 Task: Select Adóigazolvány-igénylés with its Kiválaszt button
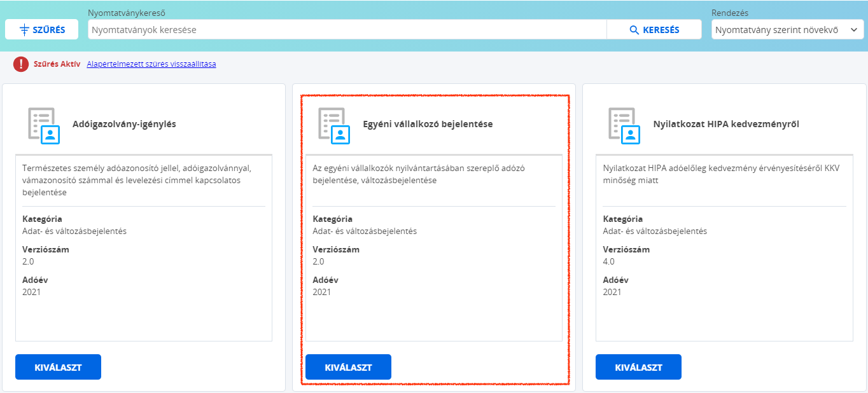(58, 367)
